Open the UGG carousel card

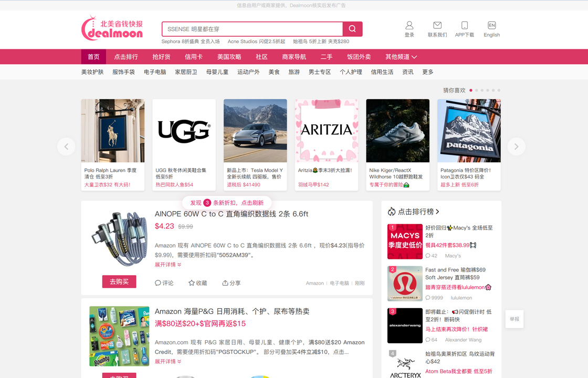click(184, 145)
